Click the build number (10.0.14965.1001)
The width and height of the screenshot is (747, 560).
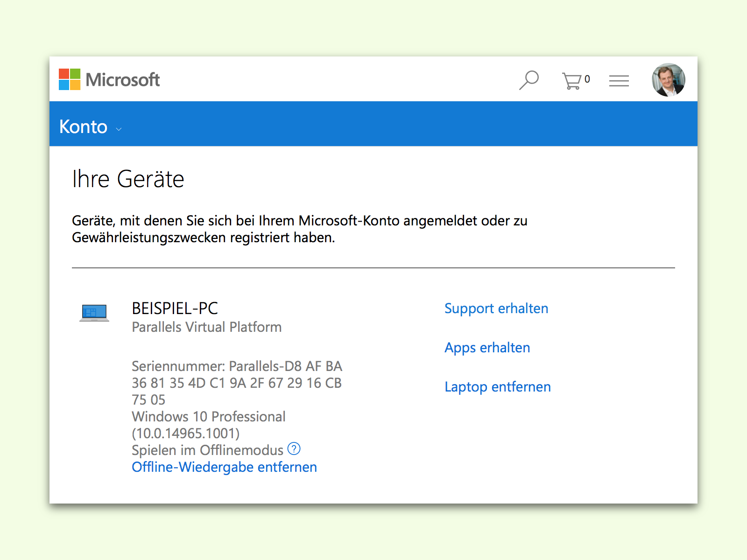click(x=186, y=434)
